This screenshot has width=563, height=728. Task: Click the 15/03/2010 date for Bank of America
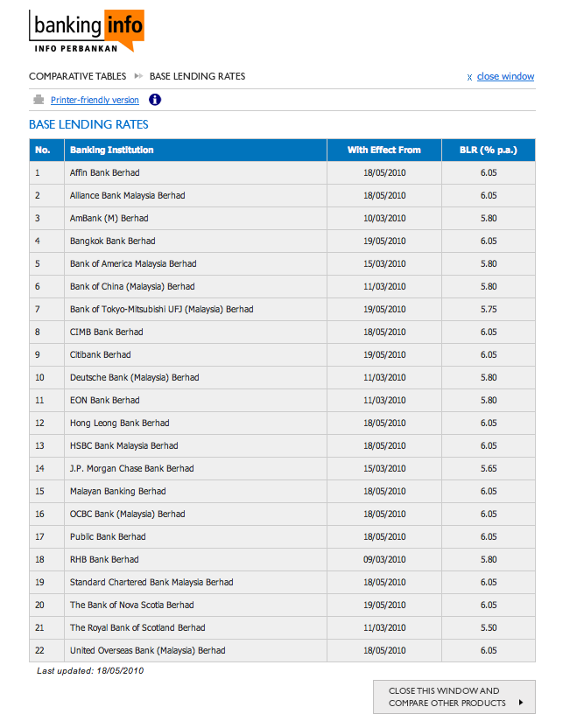click(x=384, y=263)
